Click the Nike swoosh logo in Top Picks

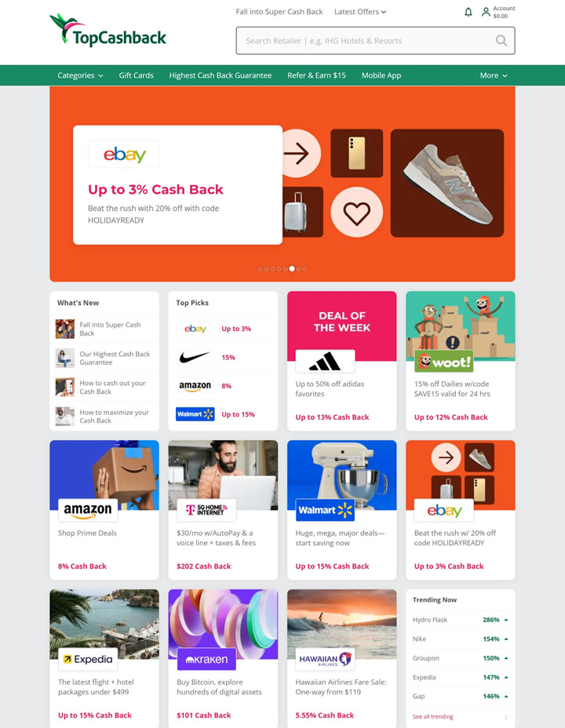click(x=195, y=358)
